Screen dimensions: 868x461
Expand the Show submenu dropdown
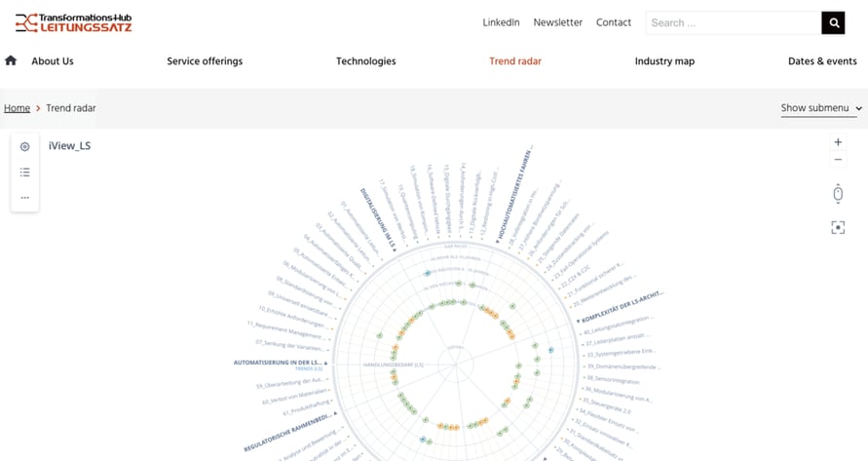[x=821, y=108]
